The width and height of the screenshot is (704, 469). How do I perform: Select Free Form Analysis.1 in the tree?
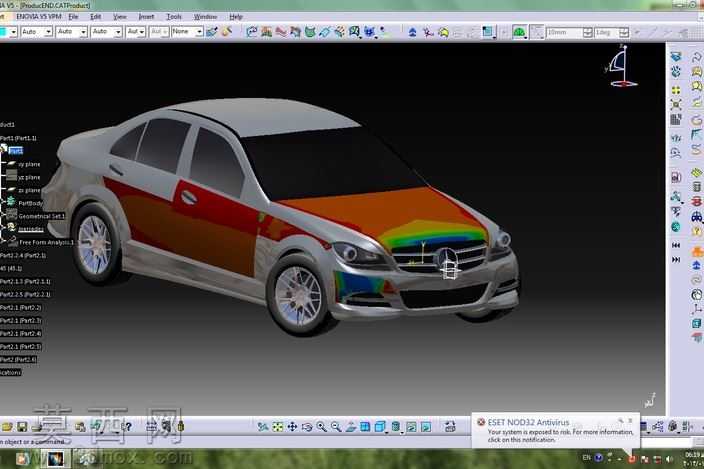click(x=46, y=242)
